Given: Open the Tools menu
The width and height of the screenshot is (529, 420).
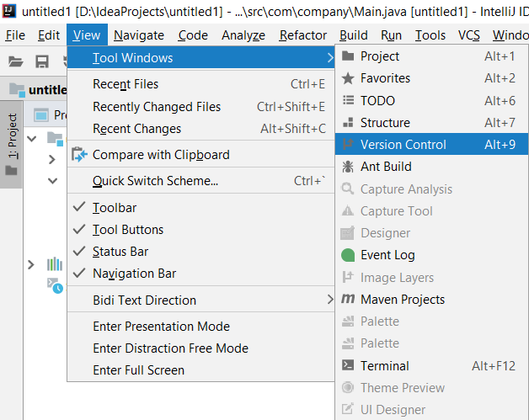Looking at the screenshot, I should [430, 35].
